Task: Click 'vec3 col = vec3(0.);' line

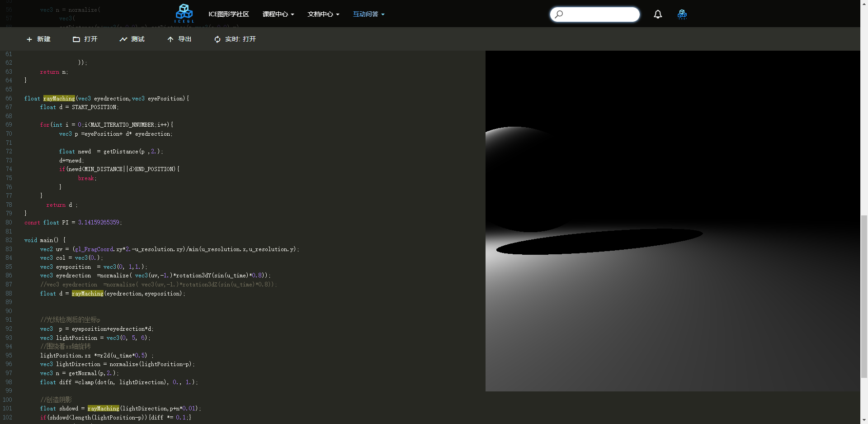Action: point(71,258)
